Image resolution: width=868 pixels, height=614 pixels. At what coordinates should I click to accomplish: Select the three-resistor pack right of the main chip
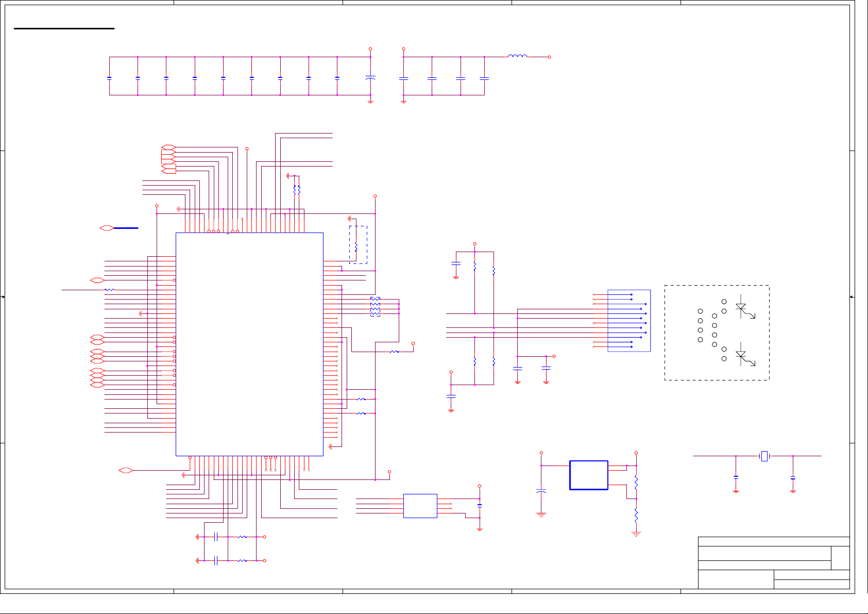coord(376,306)
